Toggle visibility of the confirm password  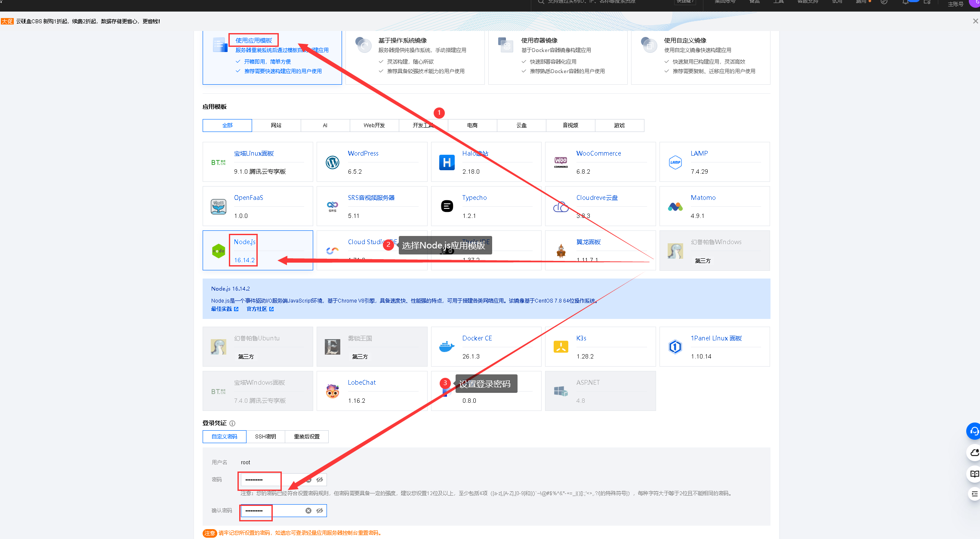coord(320,511)
